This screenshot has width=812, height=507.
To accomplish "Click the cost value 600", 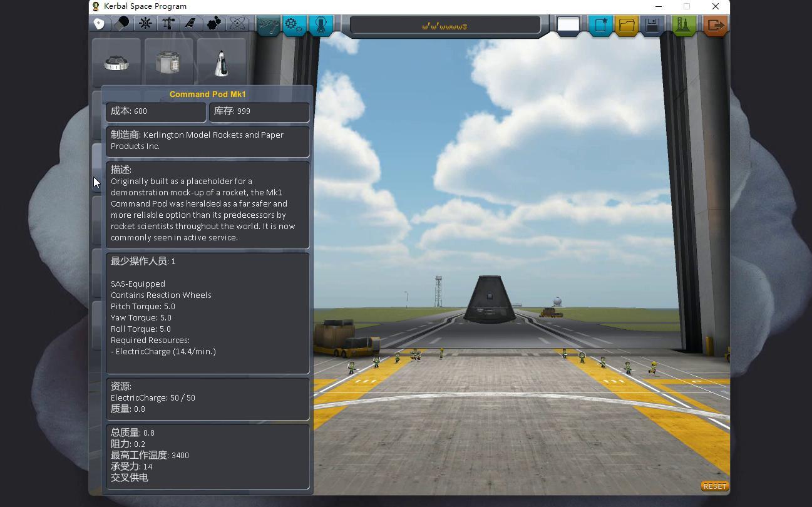I will click(140, 111).
